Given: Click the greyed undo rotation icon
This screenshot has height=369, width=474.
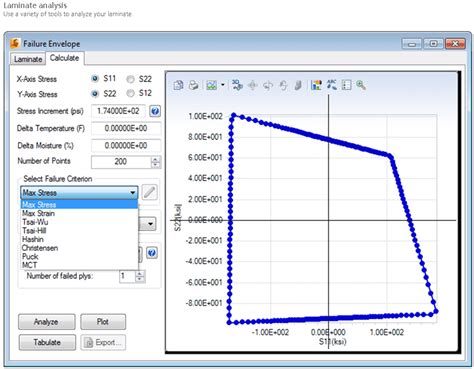Looking at the screenshot, I should click(x=283, y=85).
